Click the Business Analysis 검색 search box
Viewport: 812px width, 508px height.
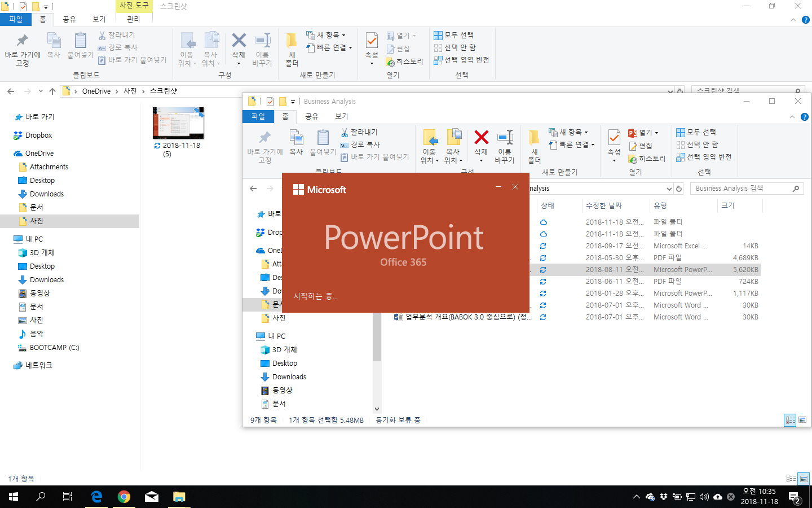747,189
